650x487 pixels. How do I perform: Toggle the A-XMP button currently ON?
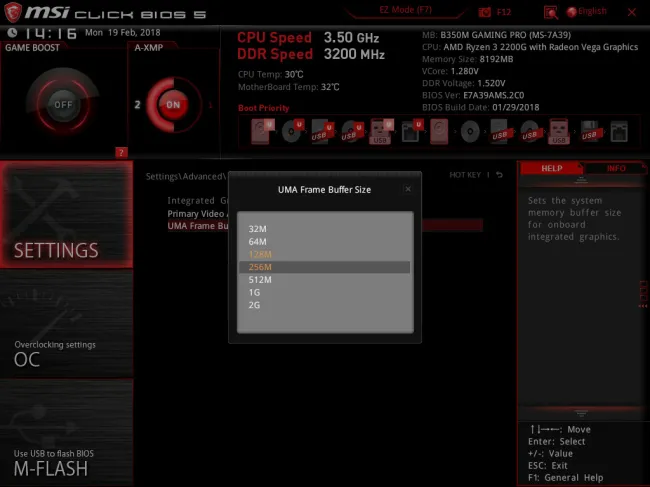[x=173, y=104]
